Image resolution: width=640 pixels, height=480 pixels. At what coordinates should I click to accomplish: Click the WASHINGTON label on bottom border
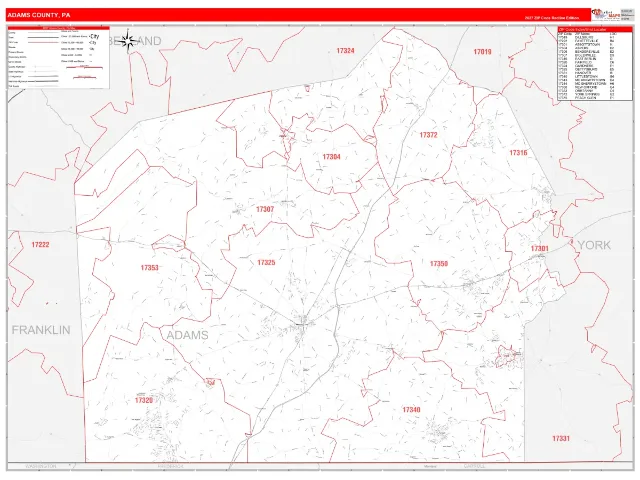pos(41,466)
